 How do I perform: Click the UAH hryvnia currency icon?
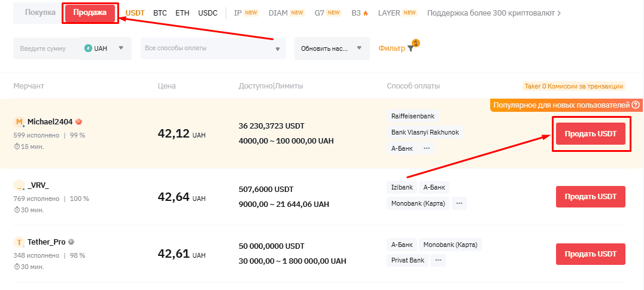coord(88,48)
